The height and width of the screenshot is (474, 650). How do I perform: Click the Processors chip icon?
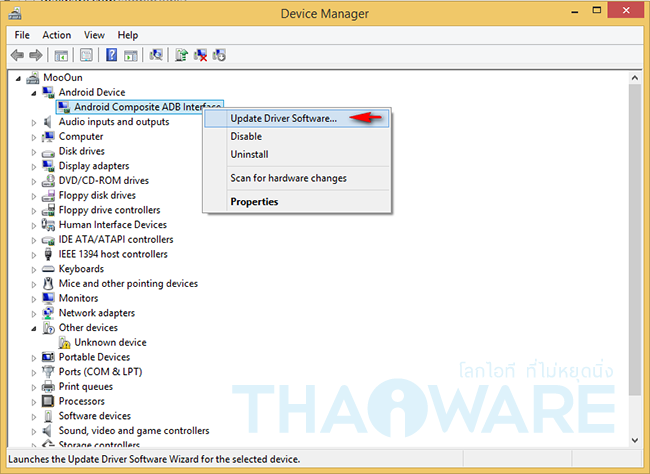(x=48, y=401)
